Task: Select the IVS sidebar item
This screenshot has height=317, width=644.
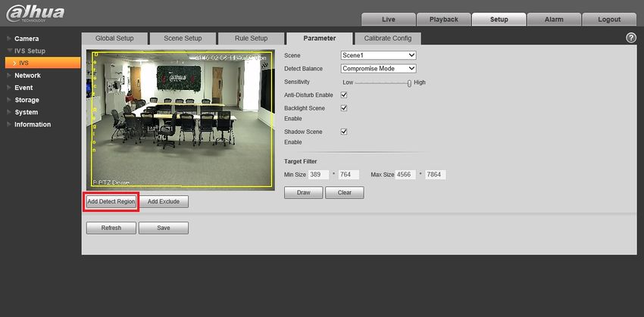Action: click(42, 63)
